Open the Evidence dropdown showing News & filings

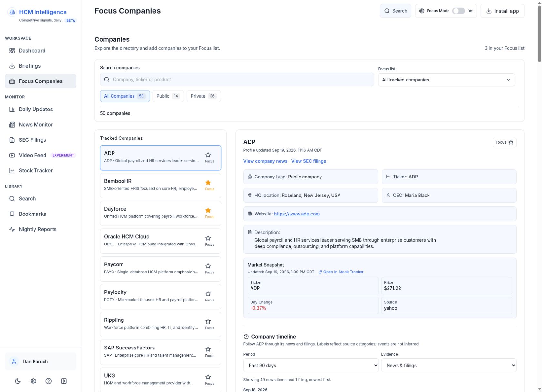[x=448, y=365]
